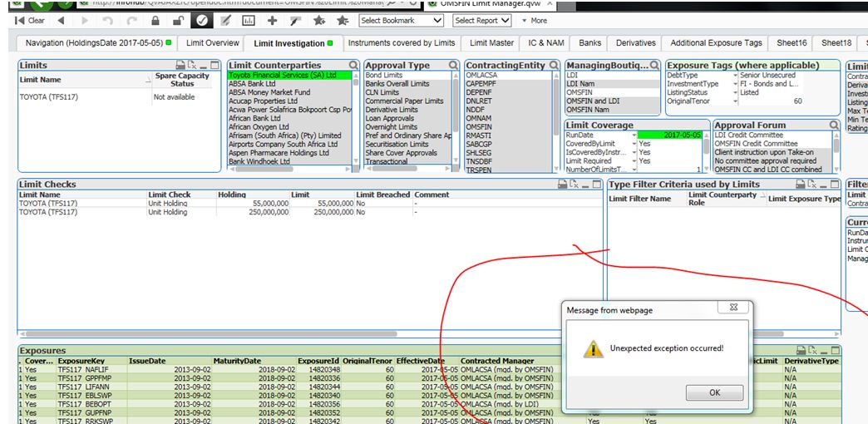
Task: Click the Send to Excel icon in Limit Checks
Action: pyautogui.click(x=575, y=185)
